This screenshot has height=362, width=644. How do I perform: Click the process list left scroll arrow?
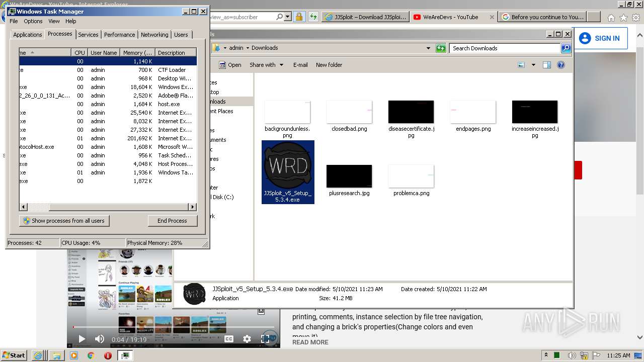tap(23, 207)
